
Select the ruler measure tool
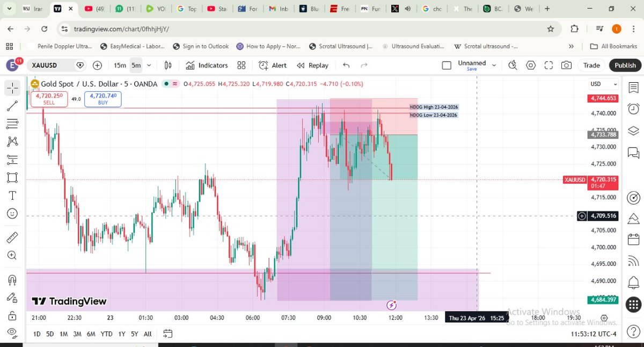point(12,237)
